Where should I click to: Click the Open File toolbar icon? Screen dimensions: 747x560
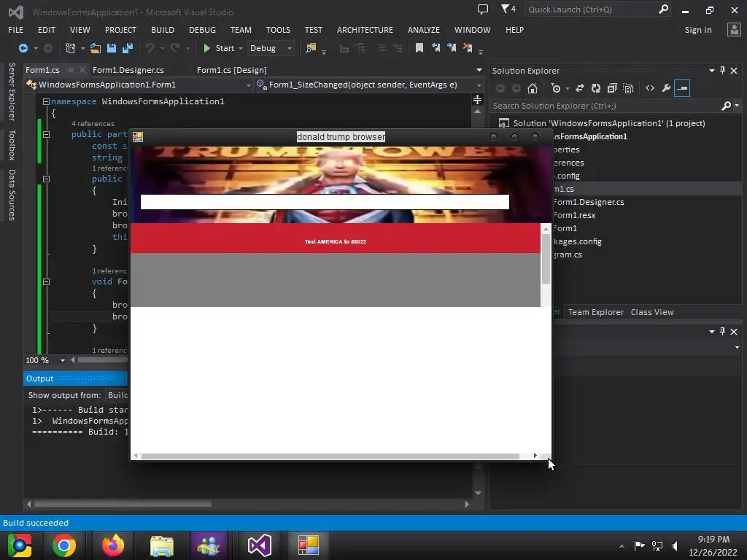[x=96, y=48]
